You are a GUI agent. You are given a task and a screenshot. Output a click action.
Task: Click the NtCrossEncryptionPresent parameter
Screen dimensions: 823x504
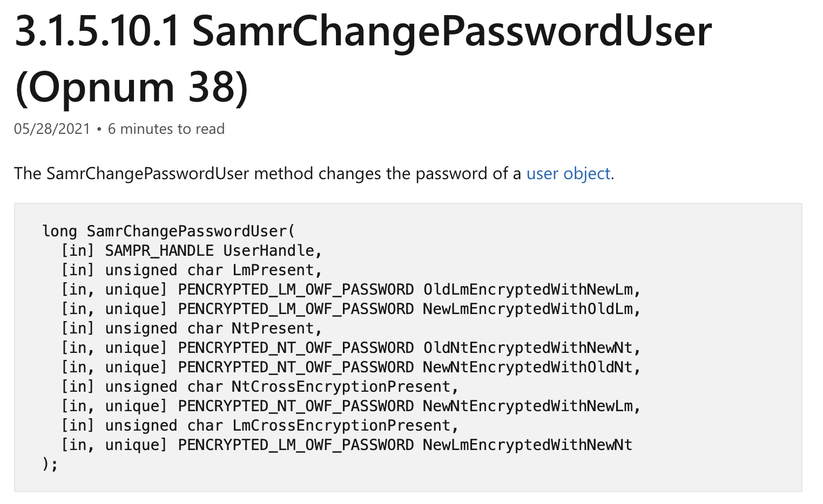[x=341, y=386]
